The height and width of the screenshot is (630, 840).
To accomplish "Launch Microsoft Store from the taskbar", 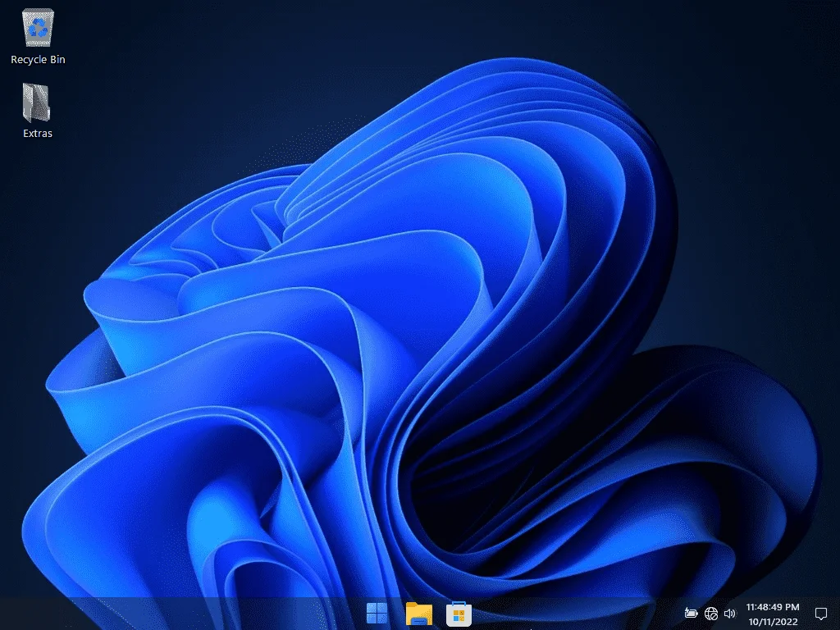I will click(x=459, y=614).
